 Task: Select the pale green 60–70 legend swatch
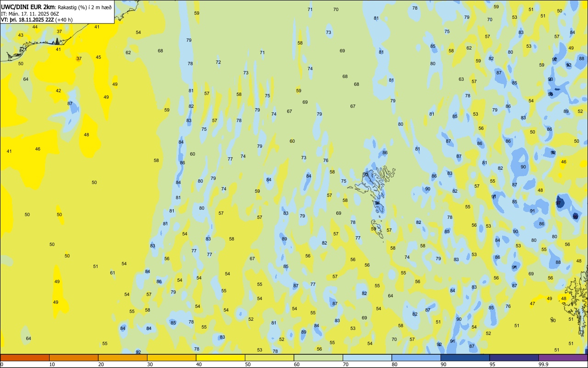(318, 357)
